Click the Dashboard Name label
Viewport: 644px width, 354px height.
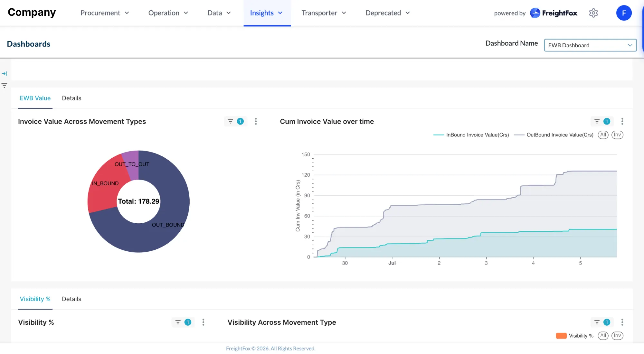pyautogui.click(x=512, y=43)
